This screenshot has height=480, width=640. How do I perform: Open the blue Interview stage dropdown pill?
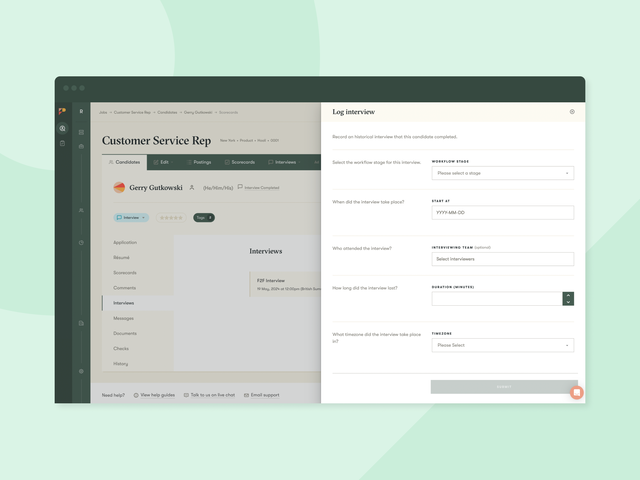(132, 217)
